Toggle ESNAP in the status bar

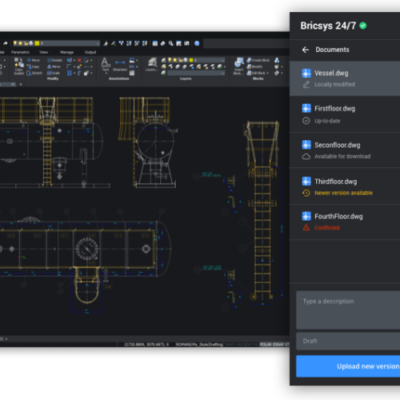pos(278,344)
